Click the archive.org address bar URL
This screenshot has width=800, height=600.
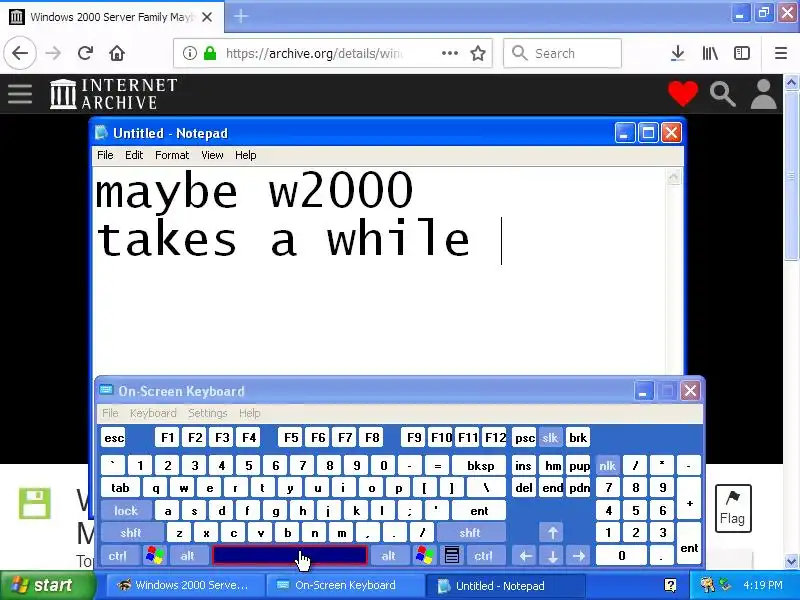[x=314, y=53]
